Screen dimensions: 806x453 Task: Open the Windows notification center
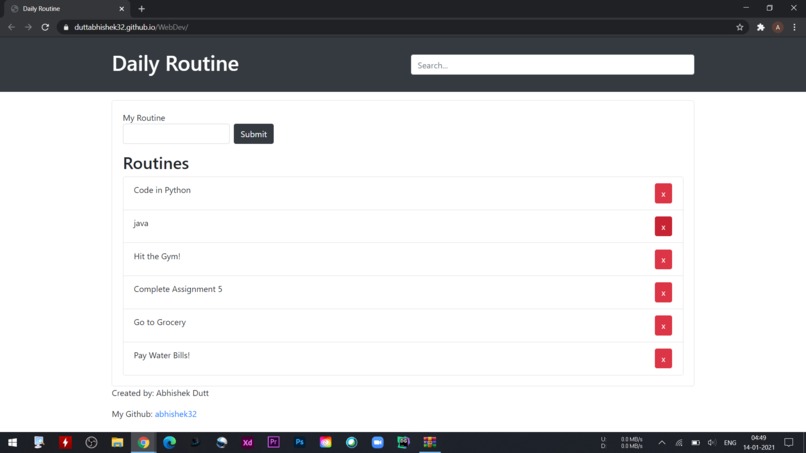pos(789,443)
